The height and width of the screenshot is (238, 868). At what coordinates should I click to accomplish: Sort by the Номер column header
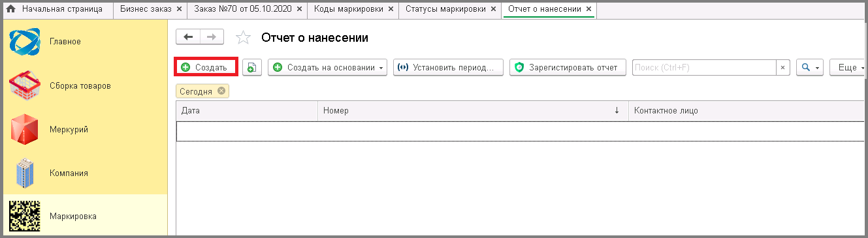(473, 111)
